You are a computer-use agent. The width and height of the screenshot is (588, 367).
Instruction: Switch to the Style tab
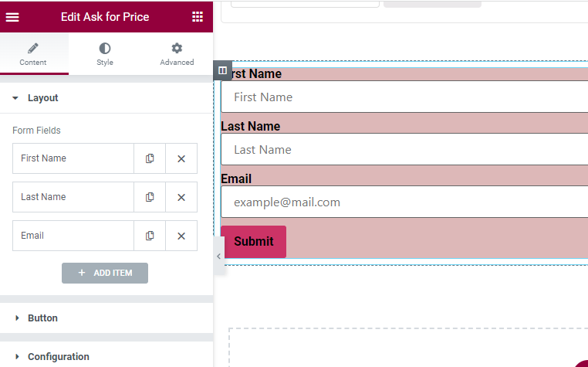point(105,54)
